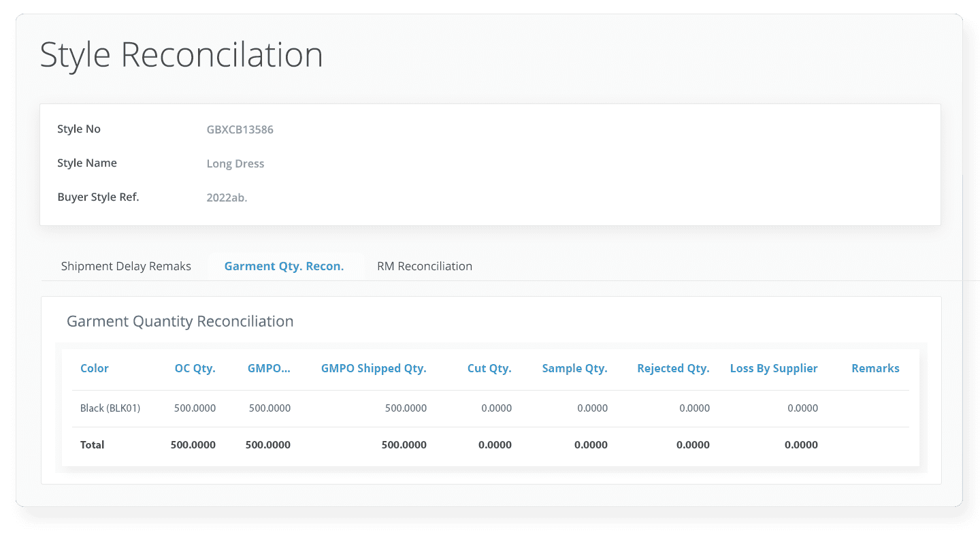This screenshot has height=539, width=980.
Task: Click the Total row label
Action: (x=93, y=444)
